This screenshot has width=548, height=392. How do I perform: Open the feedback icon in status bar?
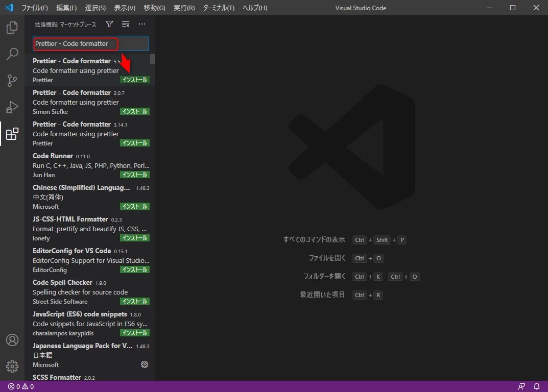(x=521, y=386)
